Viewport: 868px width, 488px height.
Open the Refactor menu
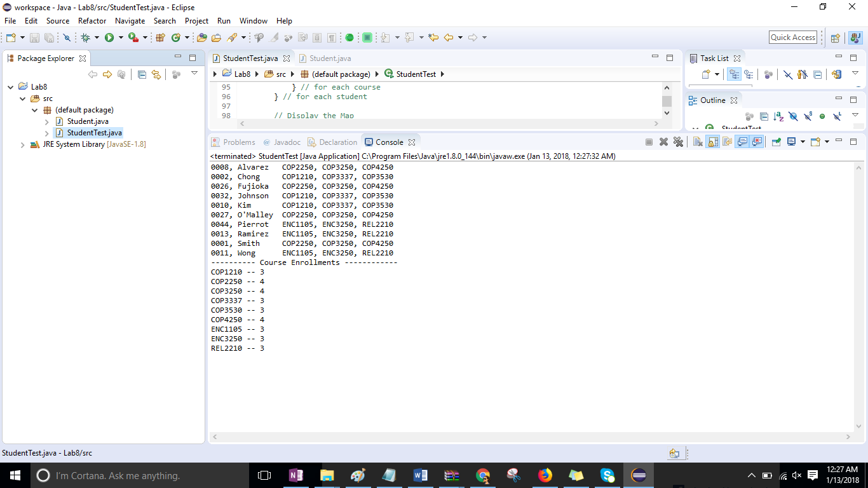92,21
